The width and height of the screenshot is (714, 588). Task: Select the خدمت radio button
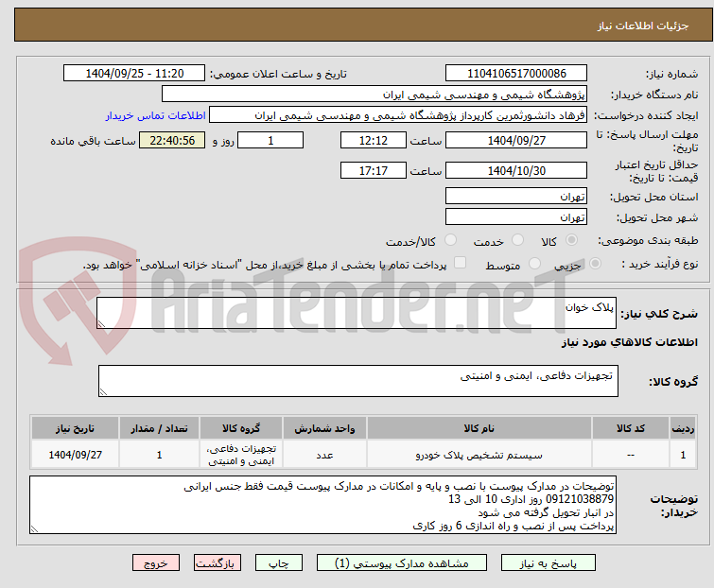(517, 240)
